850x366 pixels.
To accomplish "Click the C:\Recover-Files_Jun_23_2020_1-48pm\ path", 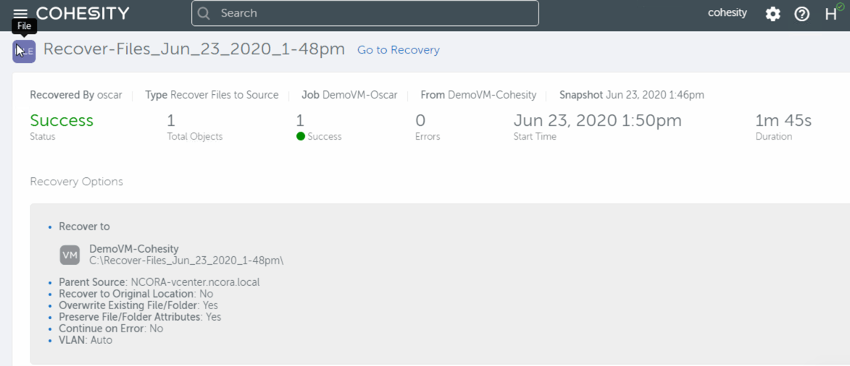I will tap(186, 261).
